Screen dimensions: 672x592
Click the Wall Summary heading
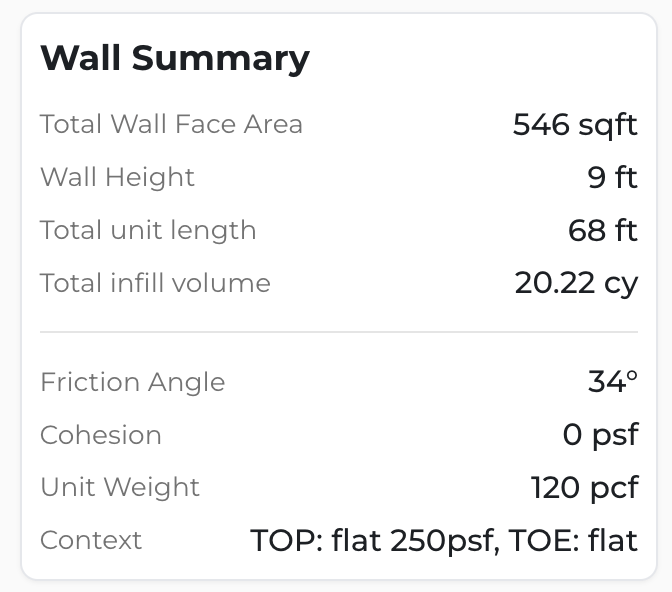[174, 57]
